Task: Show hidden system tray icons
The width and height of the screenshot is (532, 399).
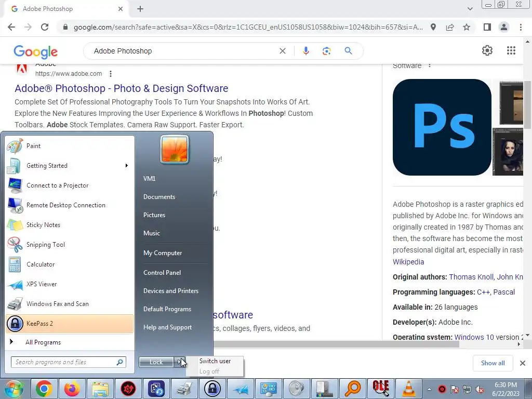Action: (430, 389)
